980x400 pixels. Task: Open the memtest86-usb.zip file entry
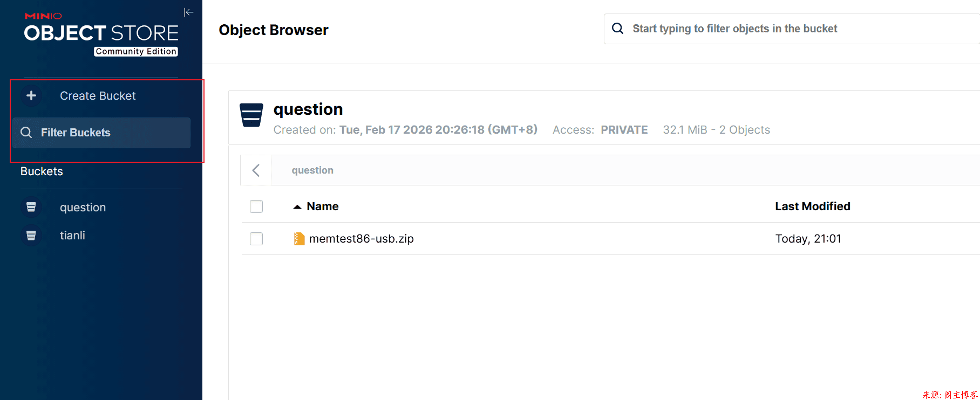[x=361, y=239]
